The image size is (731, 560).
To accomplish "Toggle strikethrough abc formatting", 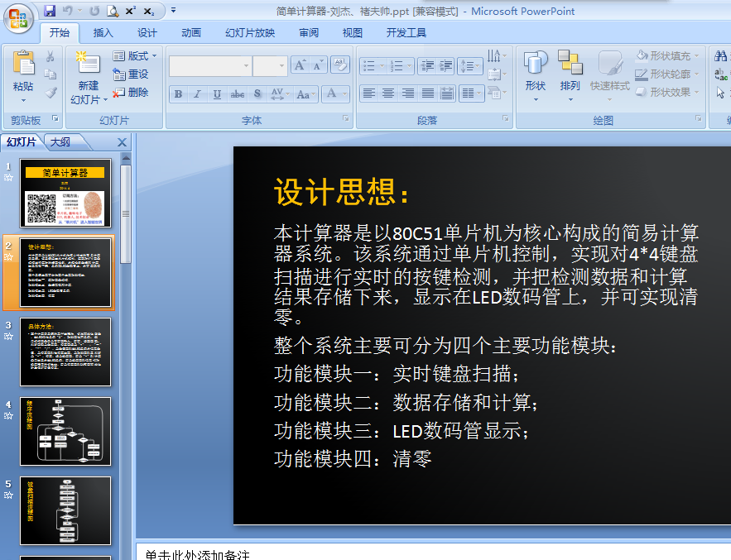I will (x=238, y=94).
